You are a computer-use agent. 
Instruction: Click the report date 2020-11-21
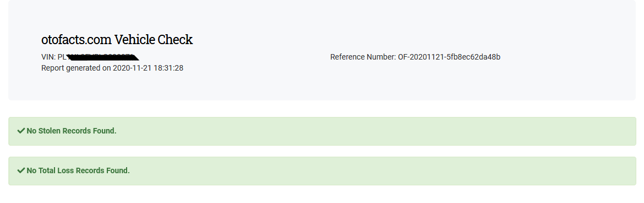pos(132,68)
